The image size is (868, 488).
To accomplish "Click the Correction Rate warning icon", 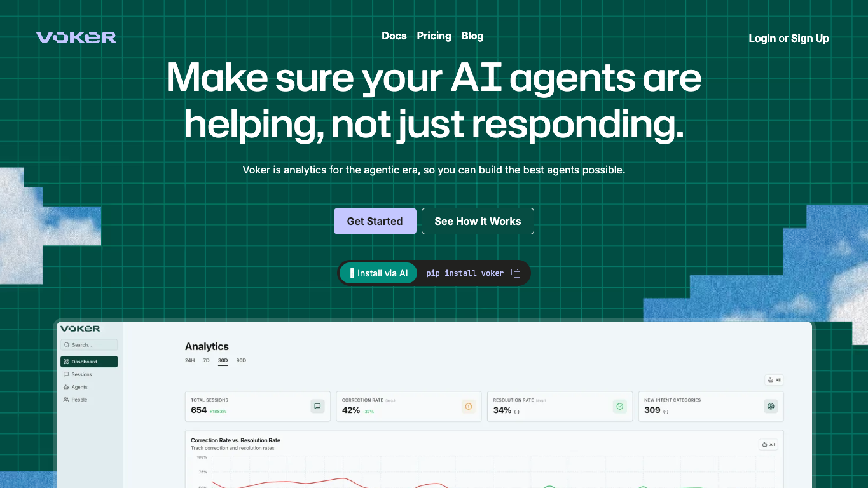I will 469,406.
